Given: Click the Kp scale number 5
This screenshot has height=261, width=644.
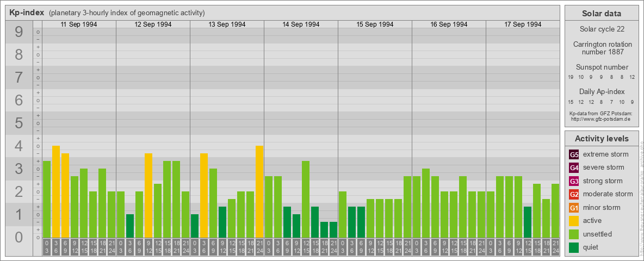Looking at the screenshot, I should tap(18, 123).
